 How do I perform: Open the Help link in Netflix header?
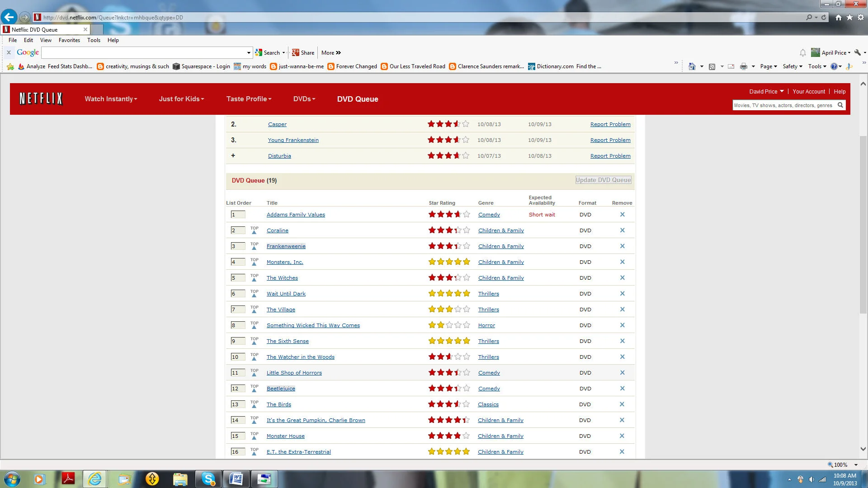click(840, 91)
